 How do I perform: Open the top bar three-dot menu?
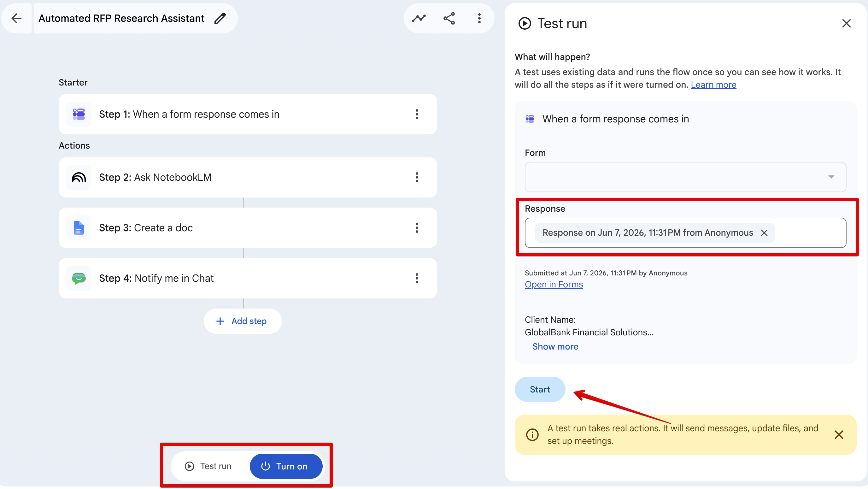pyautogui.click(x=479, y=18)
